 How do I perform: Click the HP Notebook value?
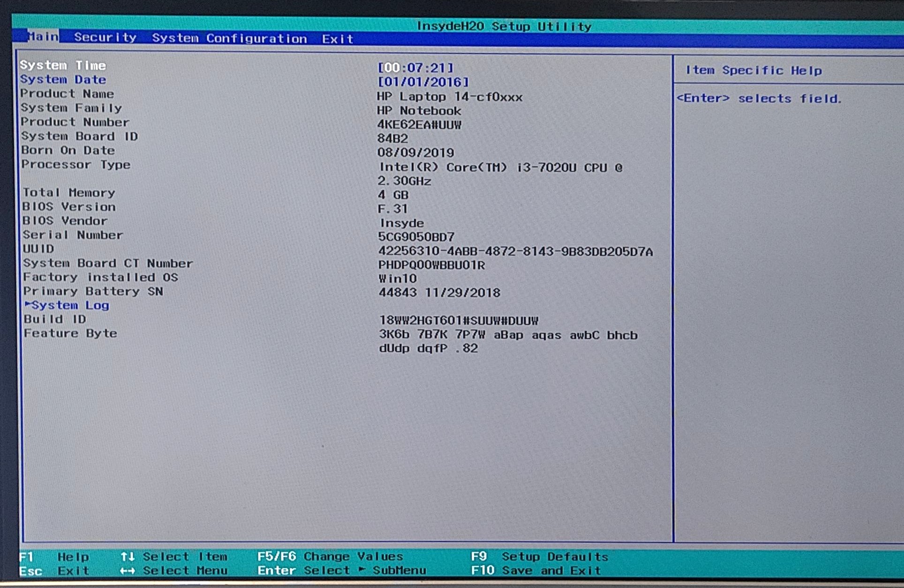419,111
